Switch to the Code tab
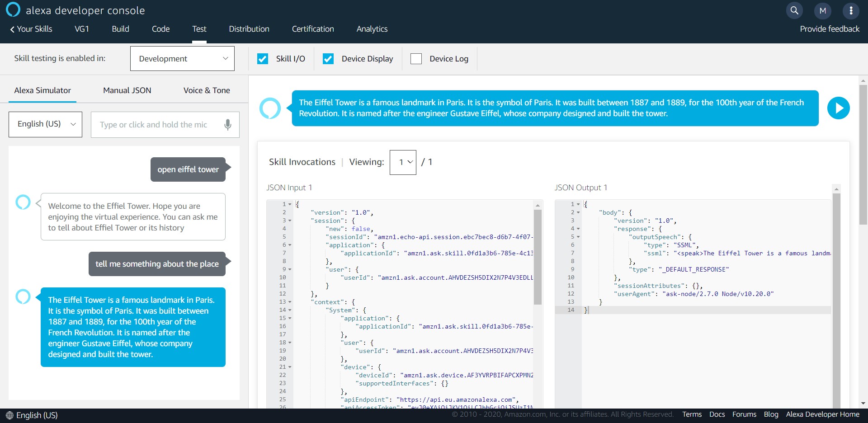The width and height of the screenshot is (868, 423). pyautogui.click(x=160, y=29)
